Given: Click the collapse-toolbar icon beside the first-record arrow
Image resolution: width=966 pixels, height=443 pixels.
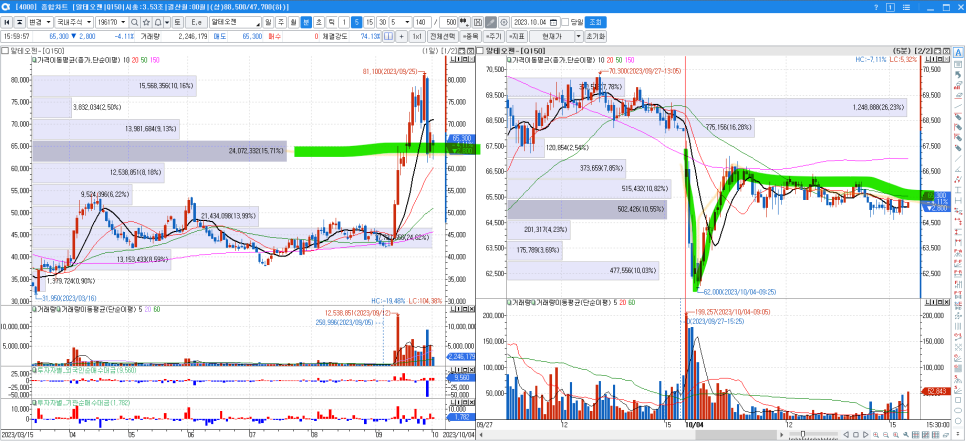Looking at the screenshot, I should 19,22.
